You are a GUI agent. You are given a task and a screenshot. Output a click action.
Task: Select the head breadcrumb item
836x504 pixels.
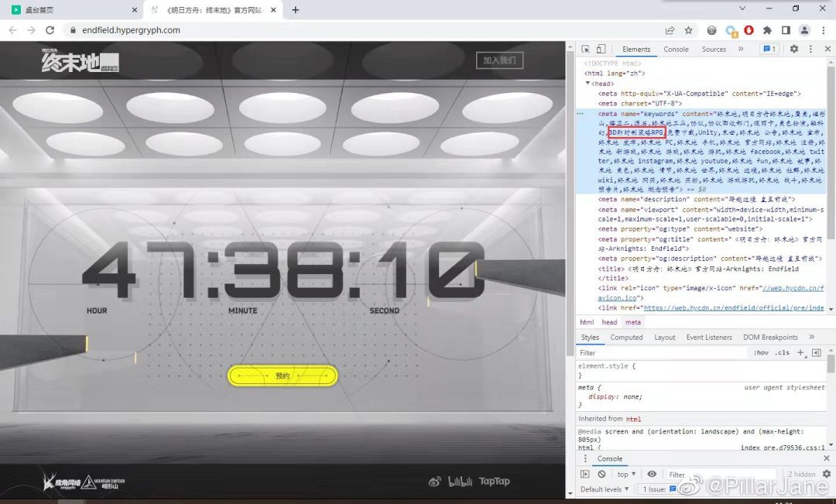coord(609,322)
